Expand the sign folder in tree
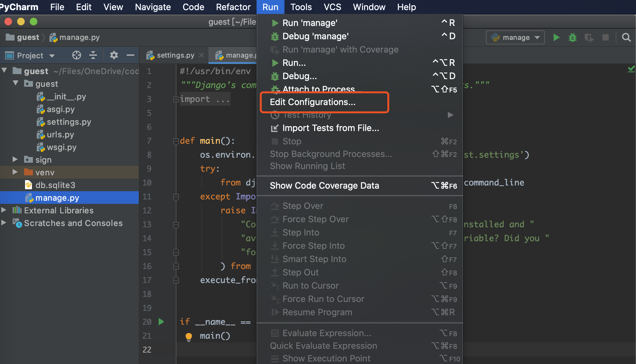 [x=15, y=160]
